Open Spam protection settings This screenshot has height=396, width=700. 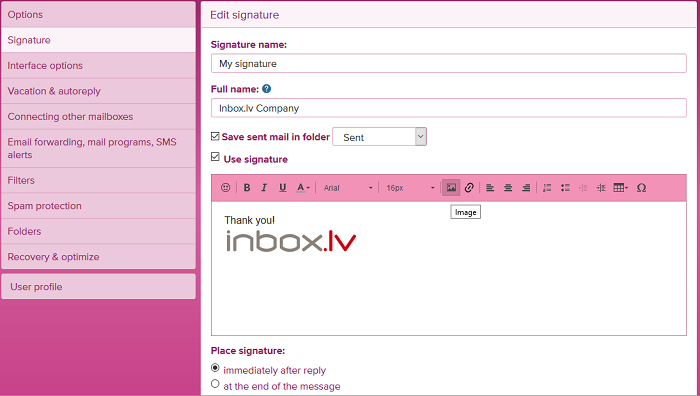(x=98, y=206)
